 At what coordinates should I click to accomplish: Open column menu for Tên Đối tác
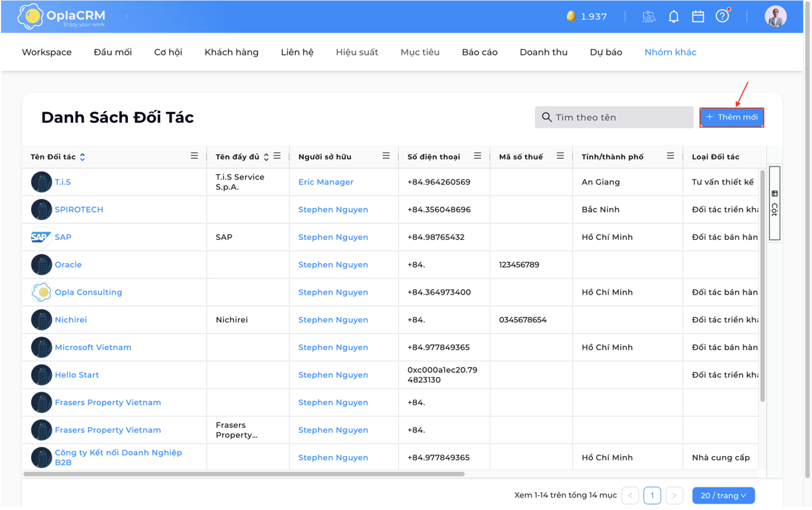194,156
